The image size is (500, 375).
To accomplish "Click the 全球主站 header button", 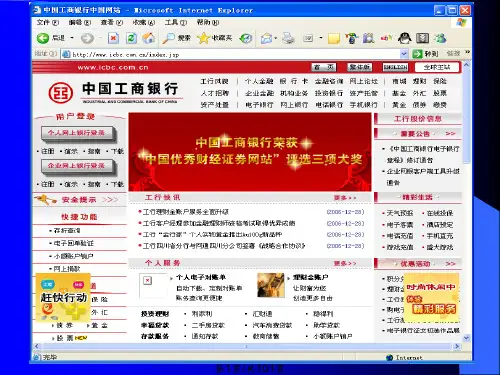I will [x=437, y=67].
